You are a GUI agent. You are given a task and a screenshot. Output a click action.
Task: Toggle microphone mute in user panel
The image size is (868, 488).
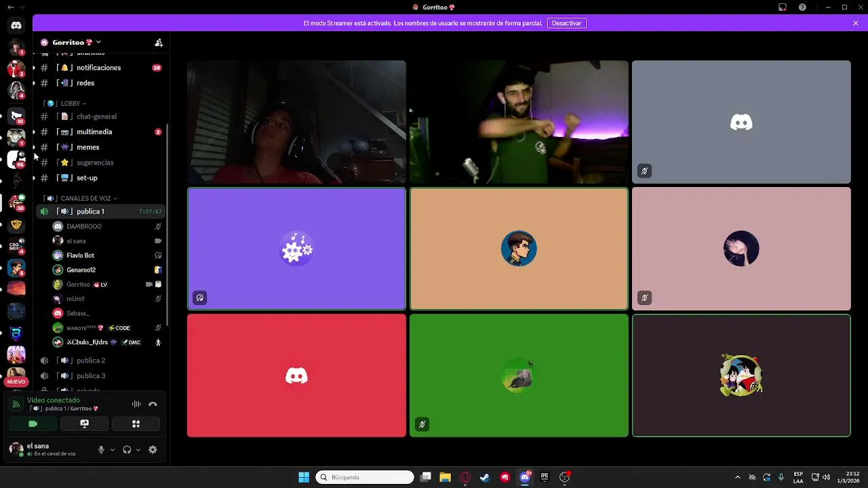click(101, 449)
